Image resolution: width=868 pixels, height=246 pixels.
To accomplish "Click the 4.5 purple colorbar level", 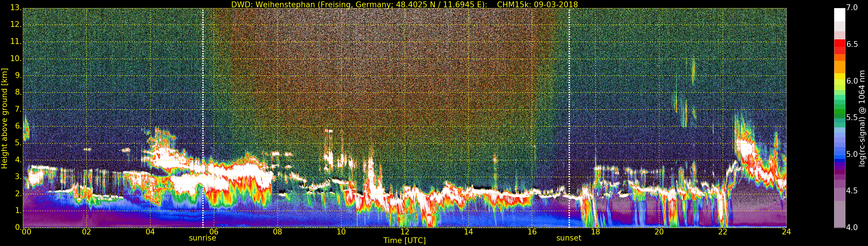I will click(x=840, y=191).
